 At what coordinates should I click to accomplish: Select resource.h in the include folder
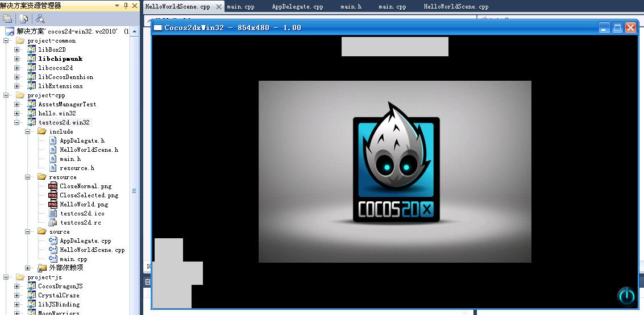coord(77,168)
